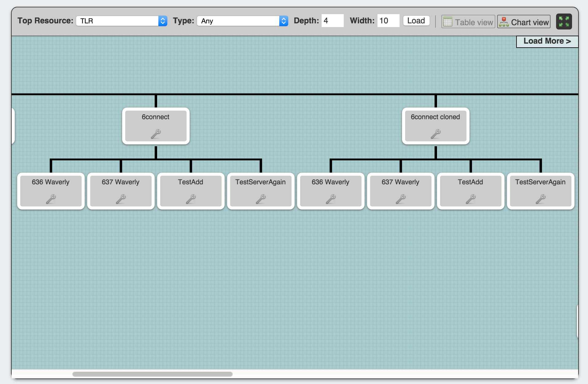Screen dimensions: 588x384
Task: Click the Width input field
Action: (389, 21)
